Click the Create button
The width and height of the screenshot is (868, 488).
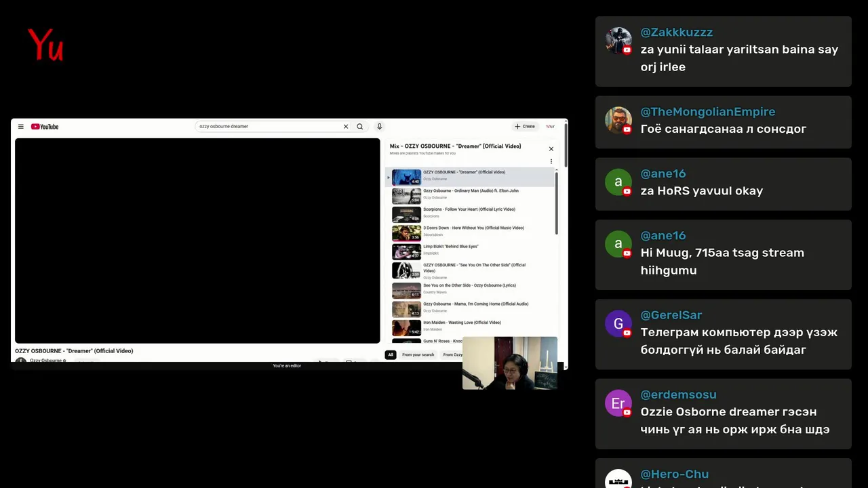[x=525, y=127]
